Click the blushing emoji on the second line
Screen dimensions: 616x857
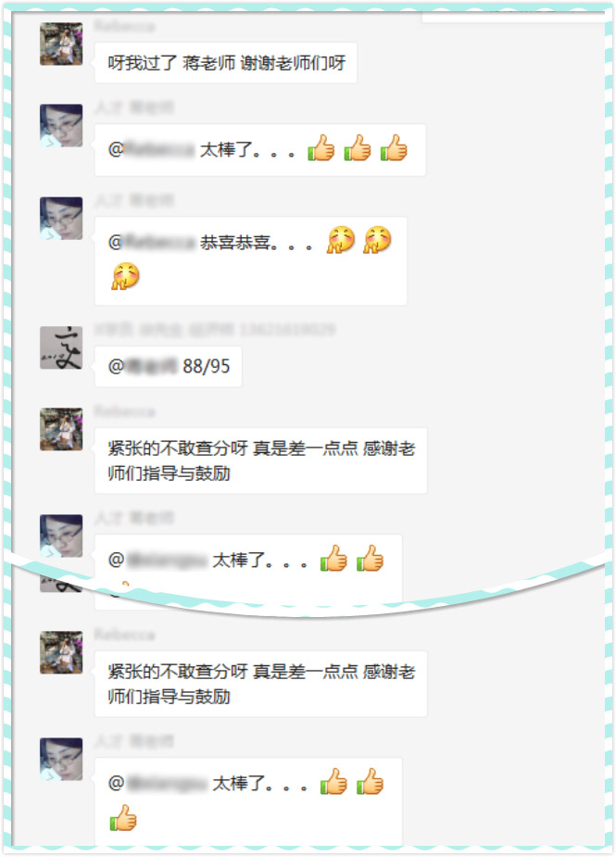125,276
